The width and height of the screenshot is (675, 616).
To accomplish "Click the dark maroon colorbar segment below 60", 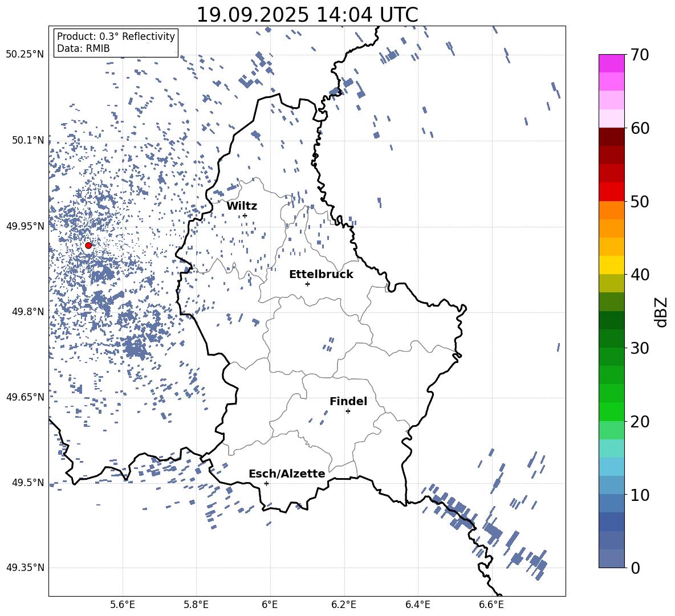I will [611, 137].
